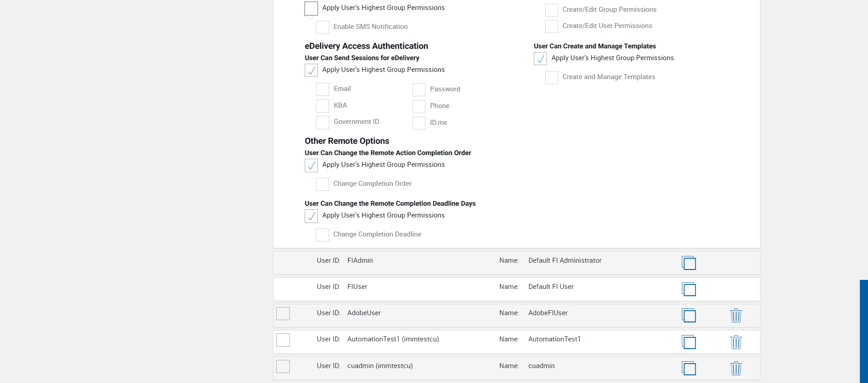The height and width of the screenshot is (383, 868).
Task: Tick the cuadmin row checkbox
Action: coord(283,366)
